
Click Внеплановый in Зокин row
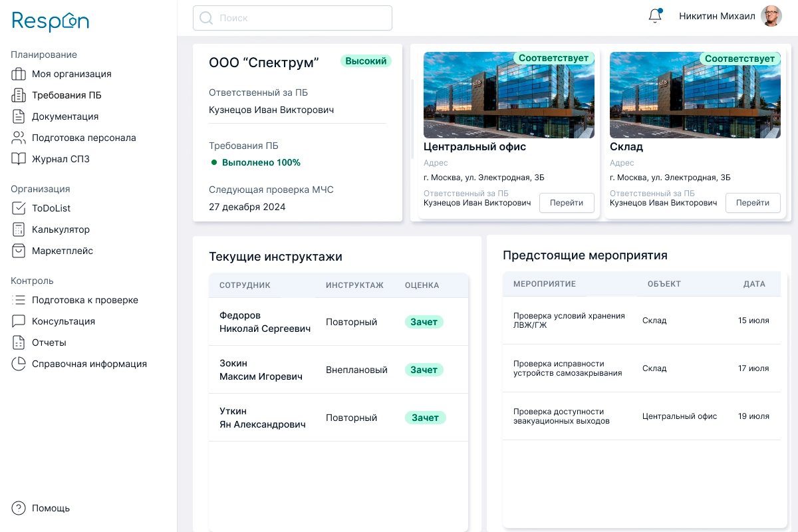[x=356, y=370]
